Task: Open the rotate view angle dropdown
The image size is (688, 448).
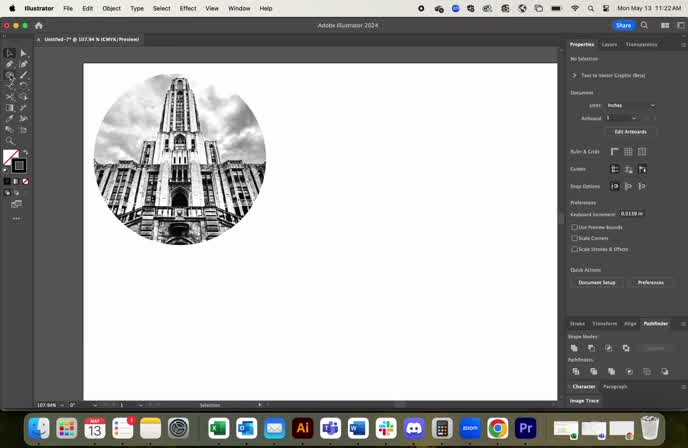Action: coord(95,405)
